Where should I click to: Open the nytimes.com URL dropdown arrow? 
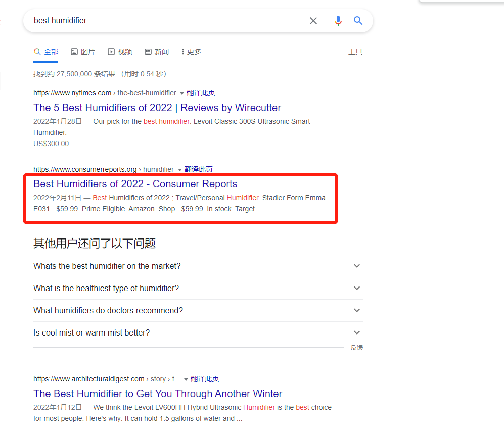[181, 93]
